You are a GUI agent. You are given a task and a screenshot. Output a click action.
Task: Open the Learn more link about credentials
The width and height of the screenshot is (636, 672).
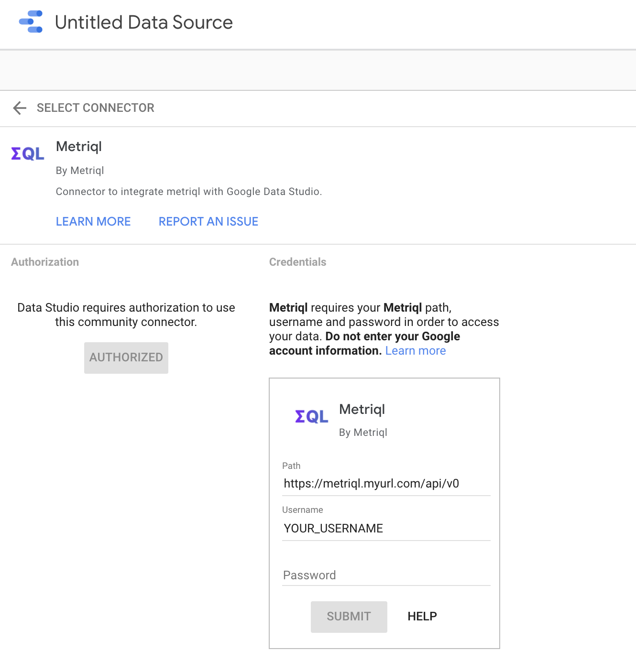click(x=415, y=351)
